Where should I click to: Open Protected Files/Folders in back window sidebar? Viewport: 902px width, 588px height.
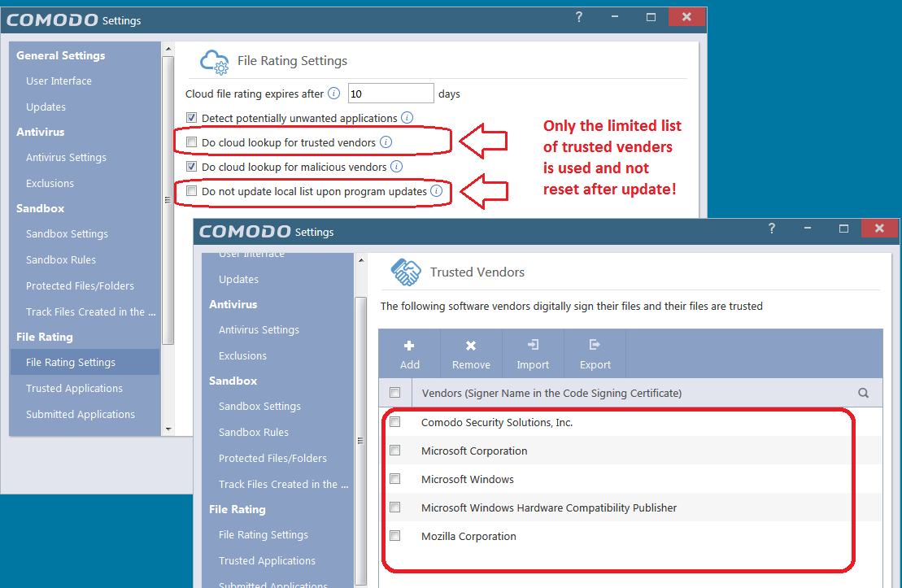coord(80,286)
